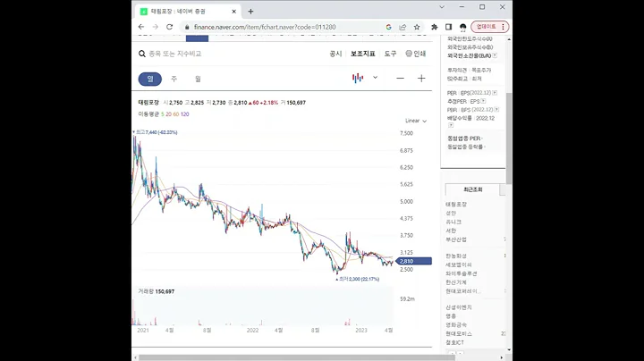644x361 pixels.
Task: Close the 태림포장 네이버 증권 tab
Action: click(x=234, y=12)
